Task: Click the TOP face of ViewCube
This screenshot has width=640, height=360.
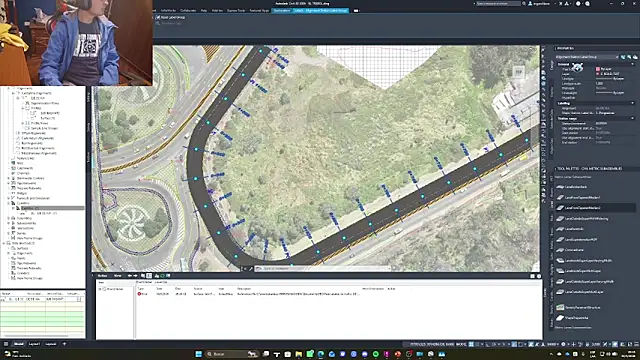Action: (x=518, y=72)
